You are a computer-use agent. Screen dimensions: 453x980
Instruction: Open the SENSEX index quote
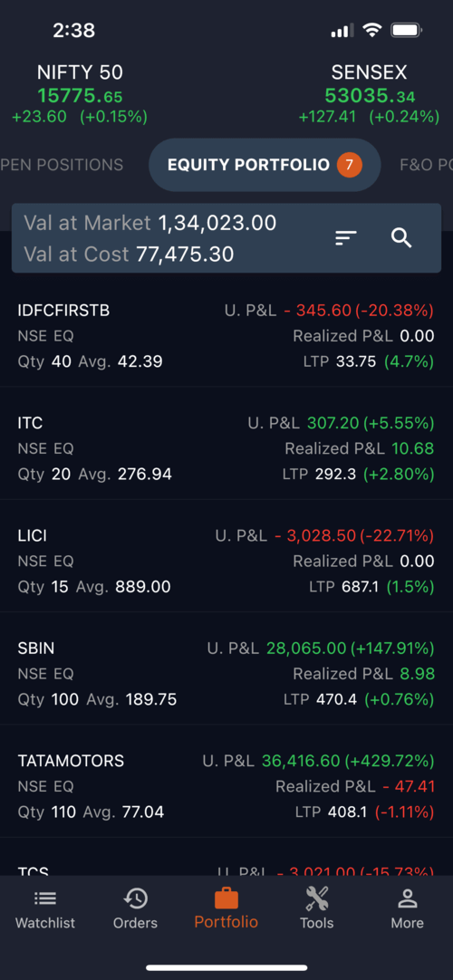[369, 94]
